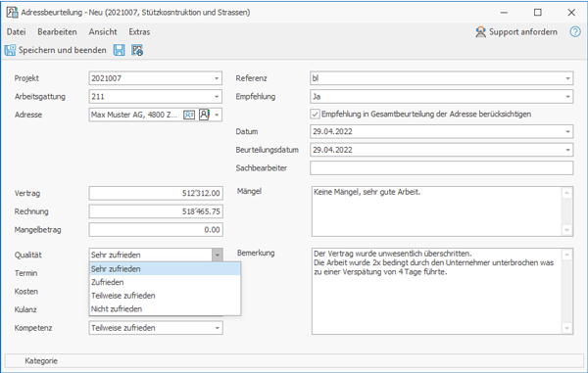Click Support anfordern link
Image resolution: width=588 pixels, height=373 pixels.
coord(522,32)
